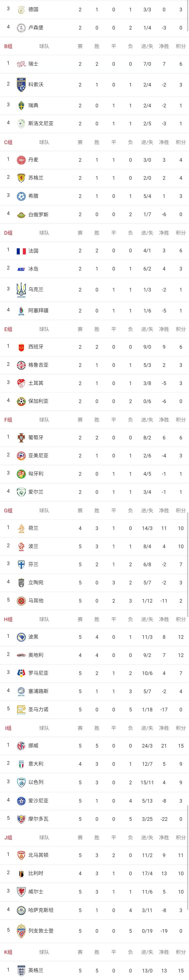The width and height of the screenshot is (189, 980).
Task: Click the B组 group header
Action: click(x=8, y=46)
